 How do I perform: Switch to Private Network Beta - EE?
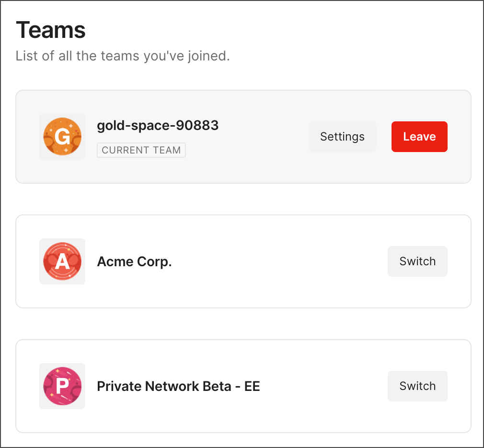pyautogui.click(x=417, y=386)
